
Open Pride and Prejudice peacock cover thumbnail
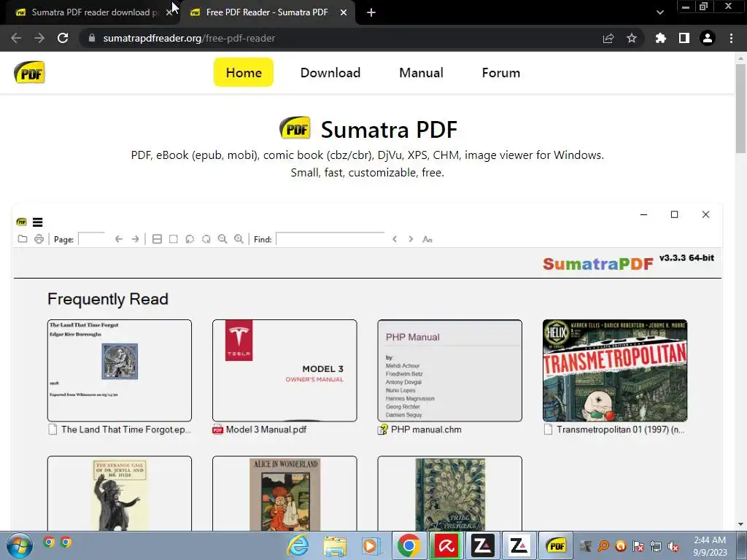[x=449, y=494]
